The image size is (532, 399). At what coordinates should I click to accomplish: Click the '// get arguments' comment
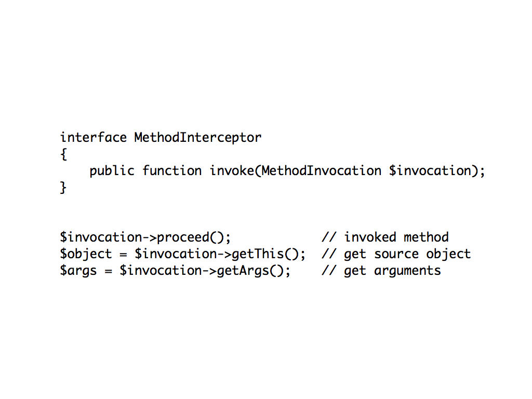tap(381, 271)
